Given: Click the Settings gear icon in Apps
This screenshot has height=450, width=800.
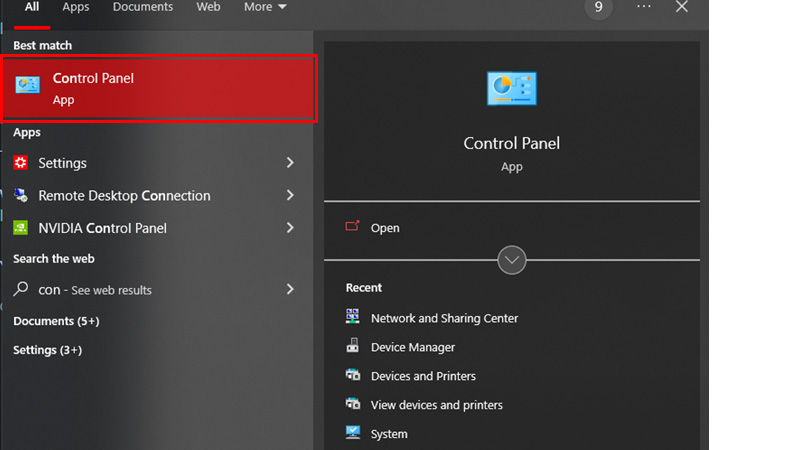Looking at the screenshot, I should tap(21, 163).
